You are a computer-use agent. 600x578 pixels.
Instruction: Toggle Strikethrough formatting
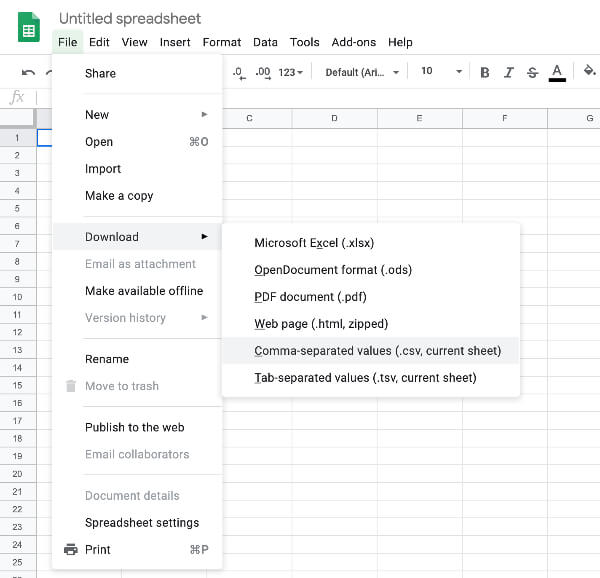point(532,72)
